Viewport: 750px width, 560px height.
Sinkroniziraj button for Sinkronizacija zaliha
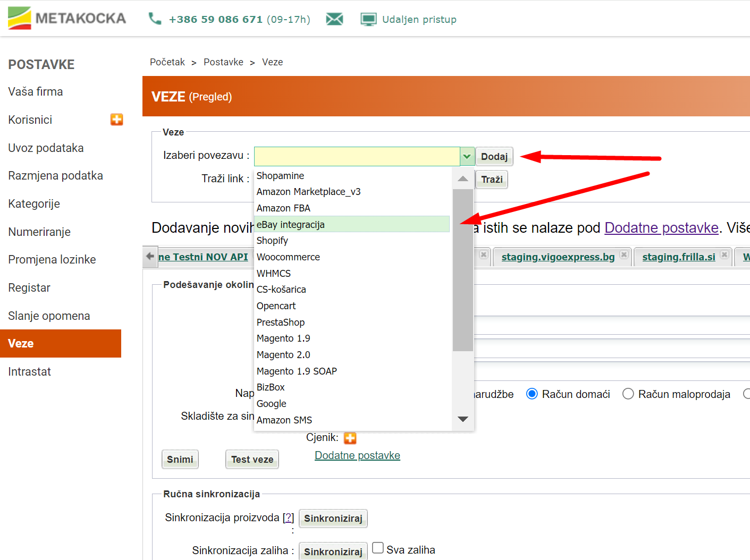pyautogui.click(x=333, y=551)
